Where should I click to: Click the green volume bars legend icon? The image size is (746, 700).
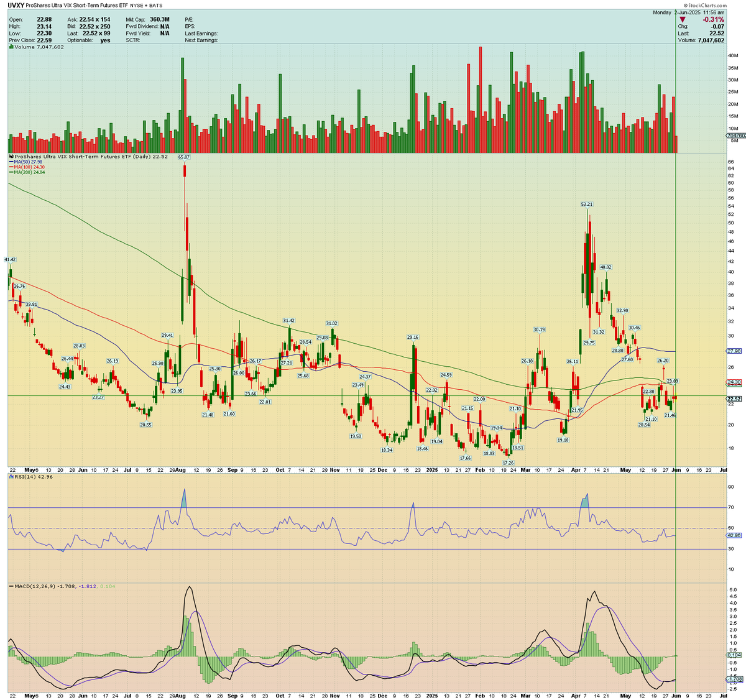11,47
